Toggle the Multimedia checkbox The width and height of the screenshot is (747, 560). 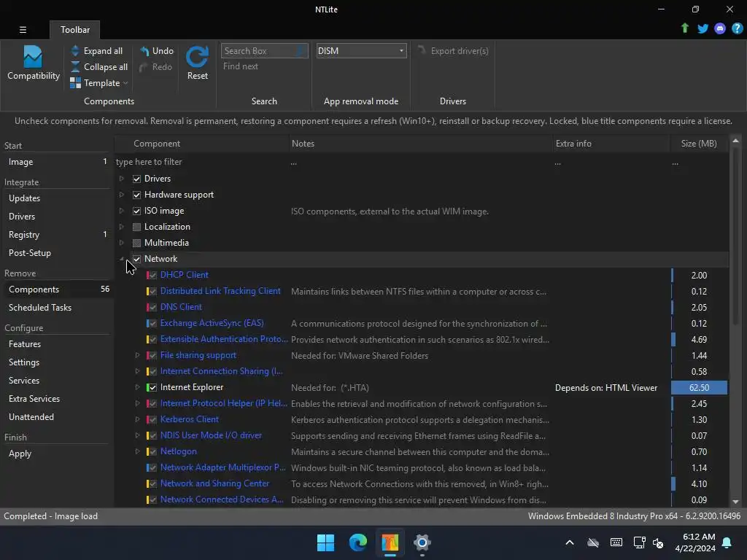136,243
